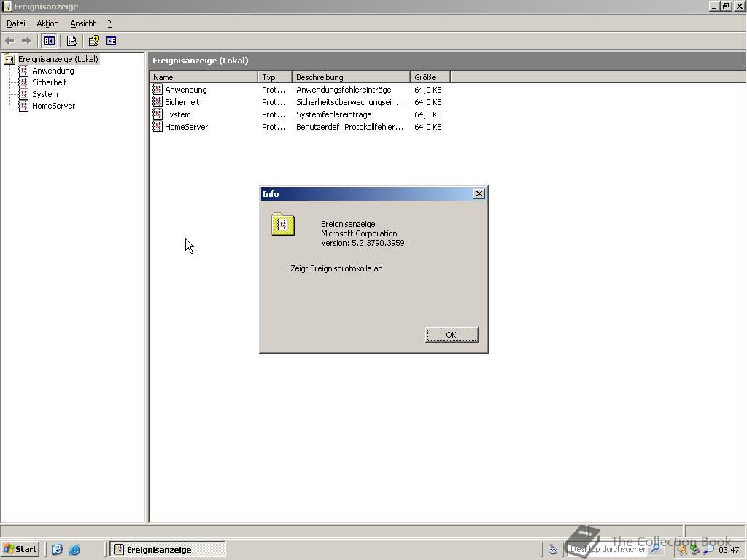The height and width of the screenshot is (560, 747).
Task: Click the Show Desktop quick launch icon
Action: point(57,550)
